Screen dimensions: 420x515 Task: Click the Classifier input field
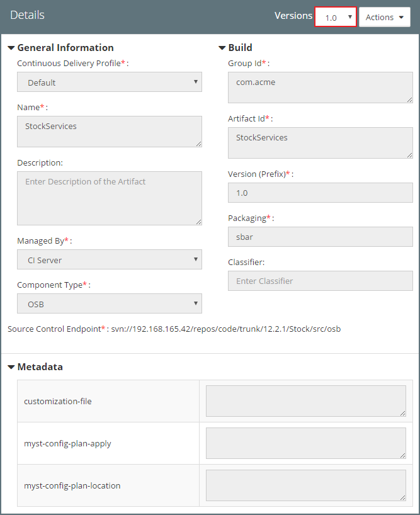click(x=320, y=281)
